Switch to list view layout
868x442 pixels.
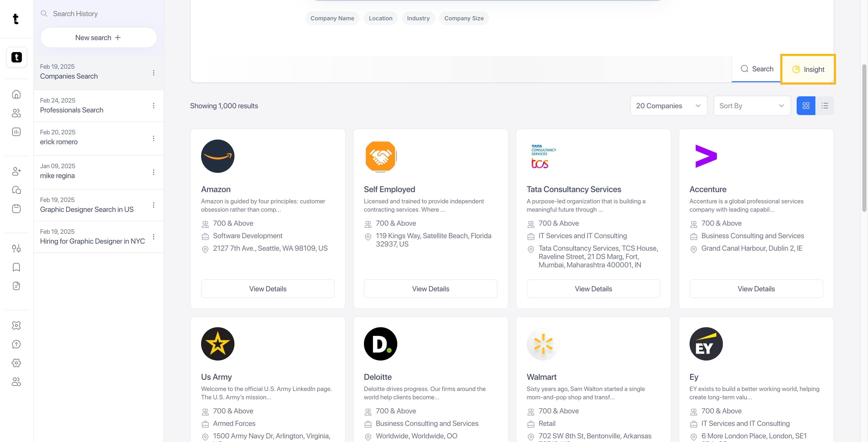(x=824, y=106)
